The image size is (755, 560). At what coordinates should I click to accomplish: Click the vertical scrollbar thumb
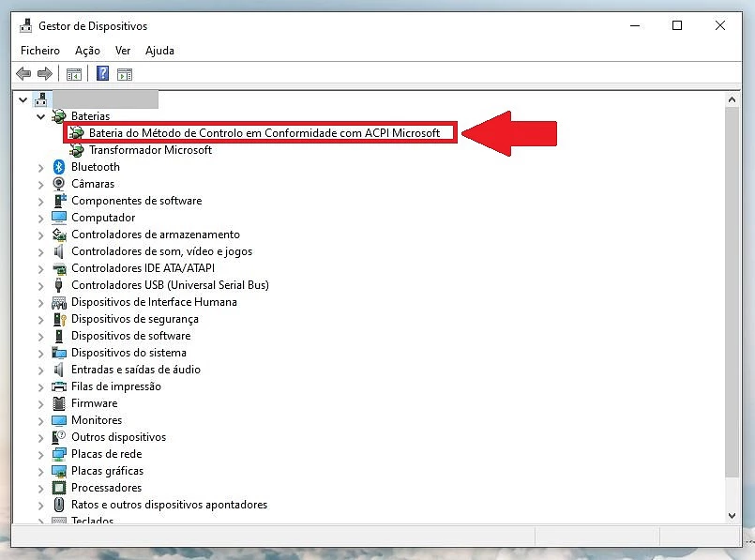click(732, 293)
